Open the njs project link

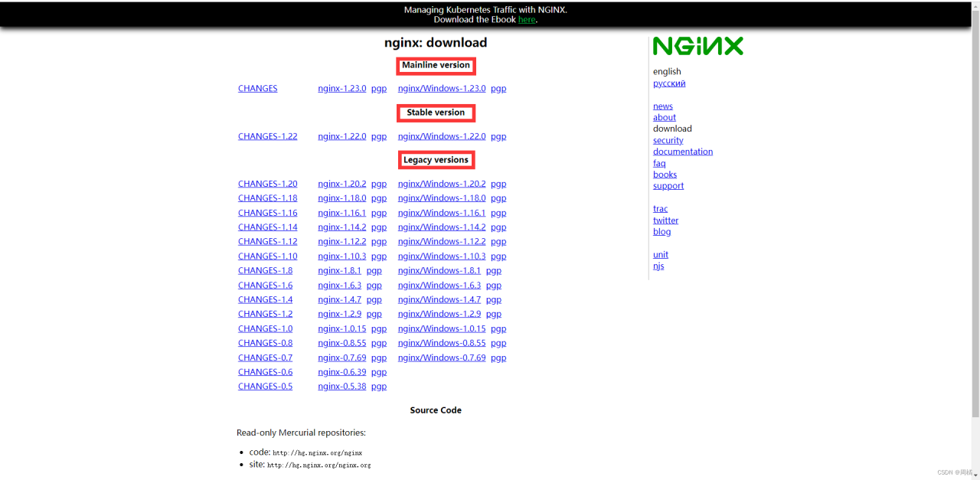[658, 266]
